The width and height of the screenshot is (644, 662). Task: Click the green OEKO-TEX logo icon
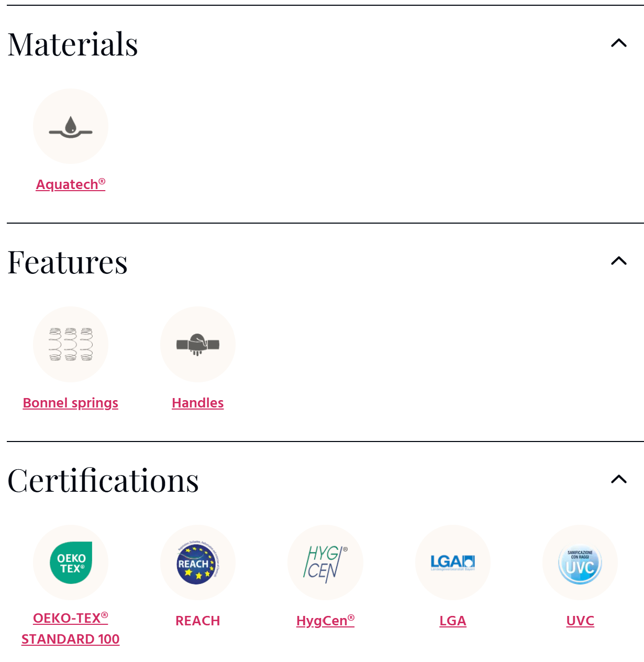(71, 562)
